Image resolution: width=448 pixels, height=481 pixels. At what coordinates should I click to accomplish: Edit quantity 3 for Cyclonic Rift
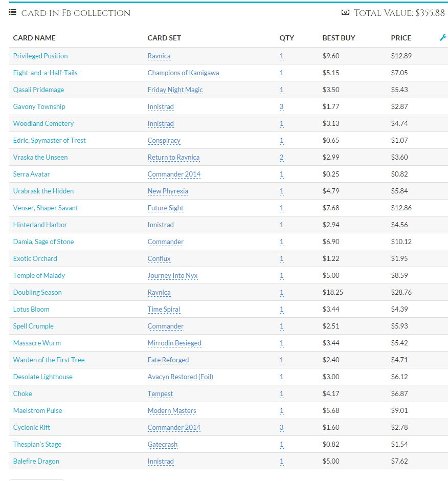(281, 427)
